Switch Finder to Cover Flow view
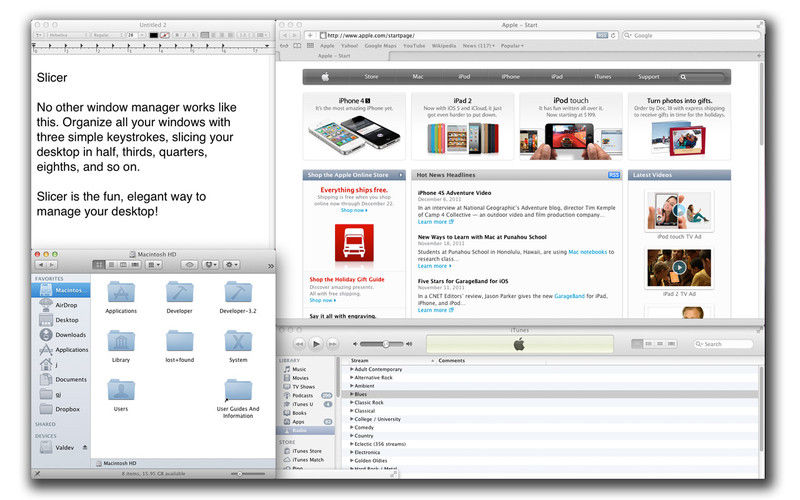The image size is (800, 500). click(135, 265)
